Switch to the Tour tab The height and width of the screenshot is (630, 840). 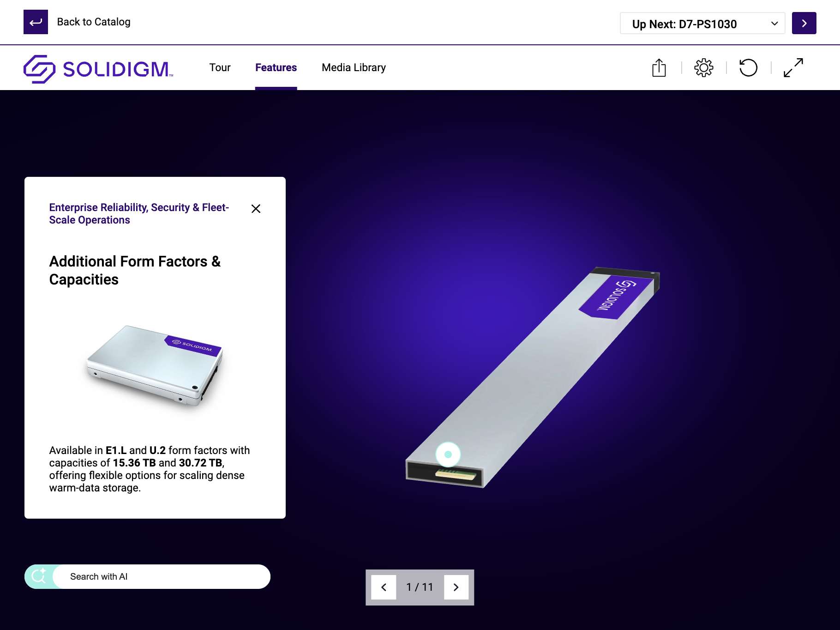pos(220,67)
